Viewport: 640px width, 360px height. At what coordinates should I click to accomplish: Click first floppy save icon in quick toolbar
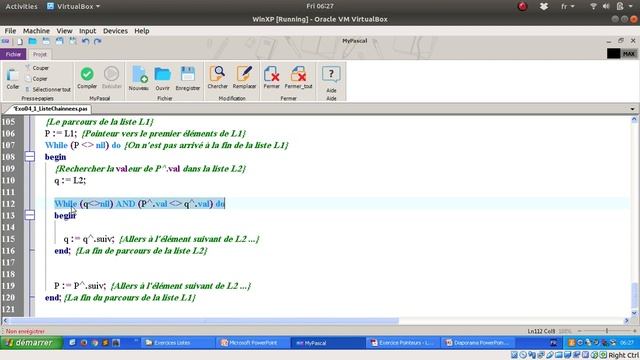coord(46,41)
